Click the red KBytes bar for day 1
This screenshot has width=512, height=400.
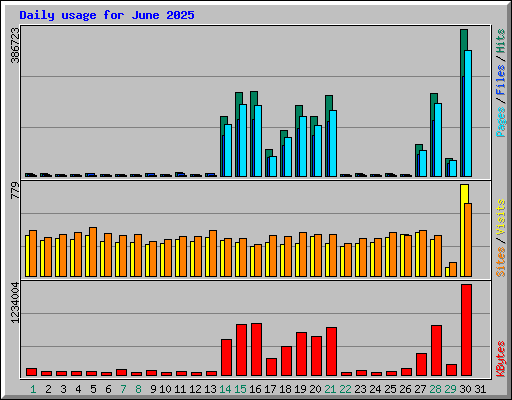tap(31, 372)
